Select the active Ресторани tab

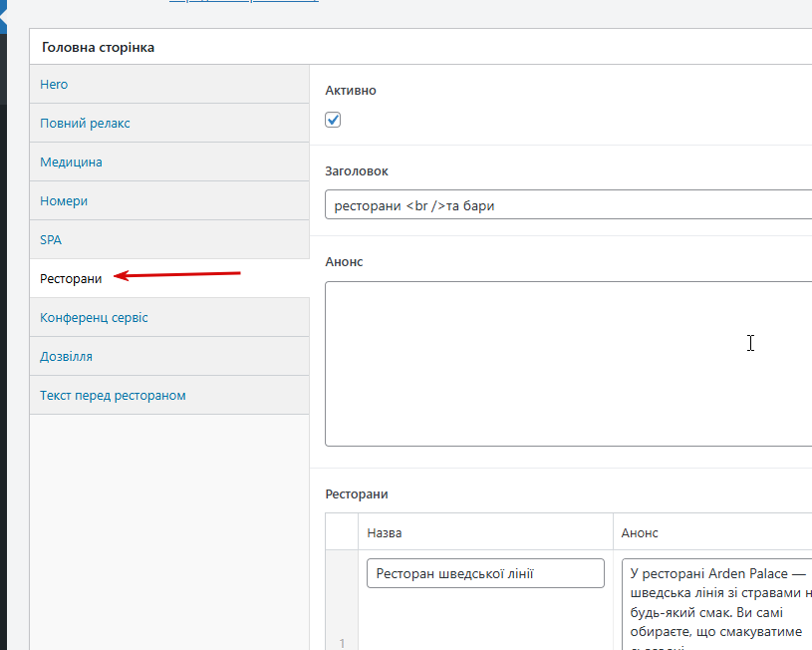(169, 278)
